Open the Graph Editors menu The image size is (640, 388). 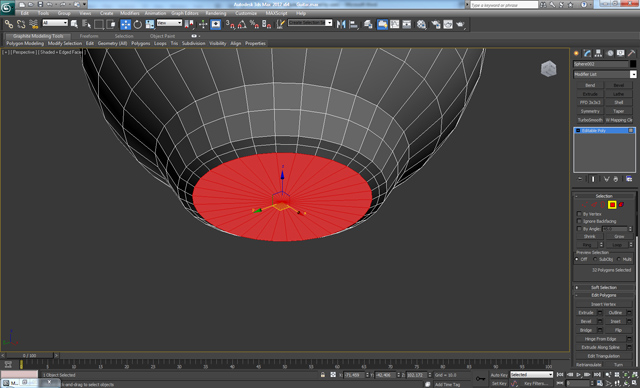(185, 13)
